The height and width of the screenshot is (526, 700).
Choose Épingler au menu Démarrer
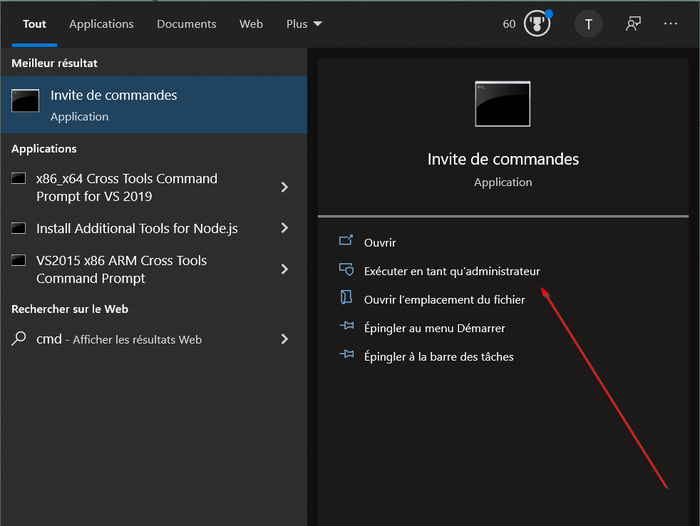tap(434, 328)
